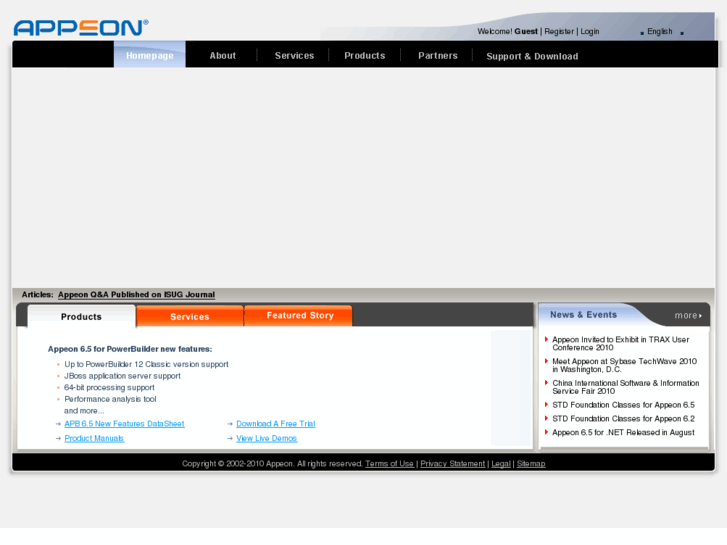
Task: Open STD Foundation Classes for Appeon 6.5
Action: [623, 405]
